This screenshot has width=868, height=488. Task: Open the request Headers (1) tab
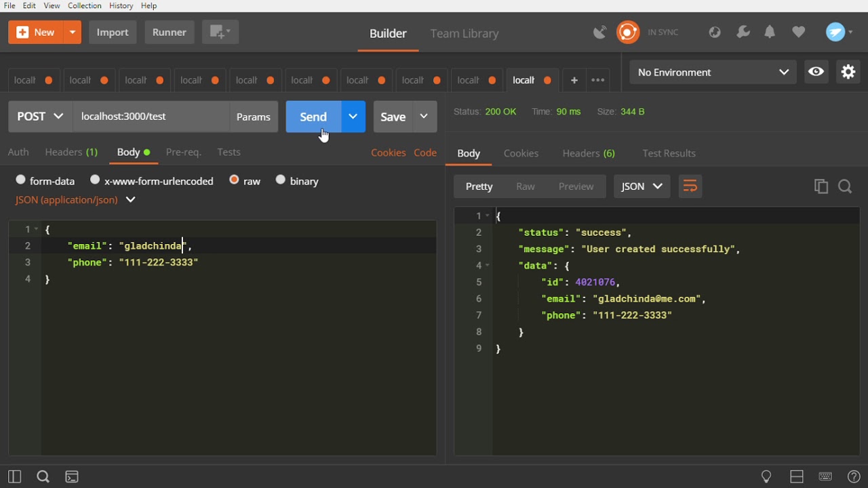71,152
